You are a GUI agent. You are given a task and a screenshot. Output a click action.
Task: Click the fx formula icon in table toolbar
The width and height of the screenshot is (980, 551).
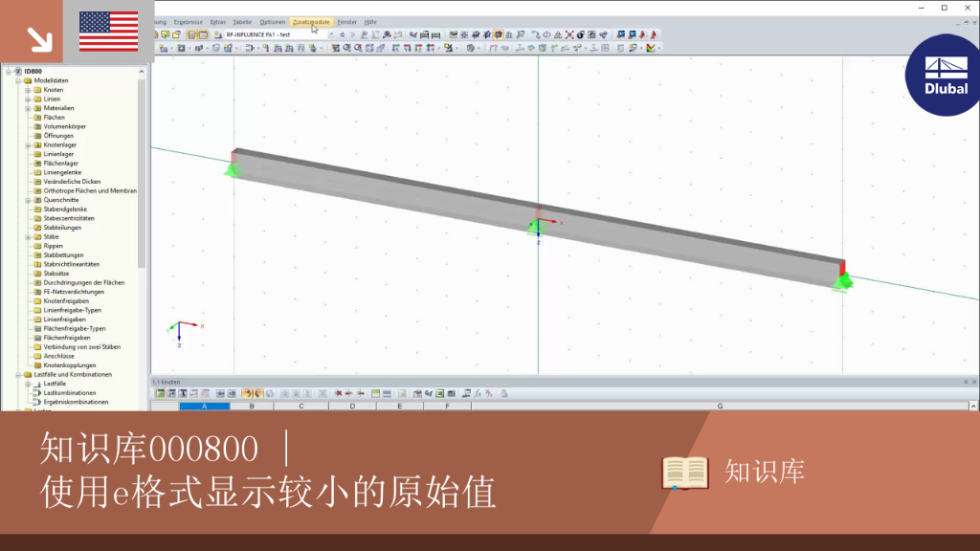pyautogui.click(x=477, y=393)
